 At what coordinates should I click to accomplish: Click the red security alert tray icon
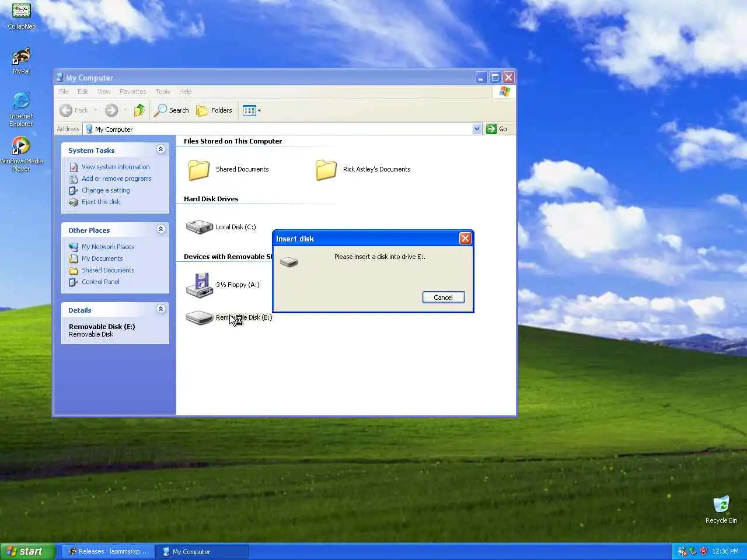[x=703, y=551]
